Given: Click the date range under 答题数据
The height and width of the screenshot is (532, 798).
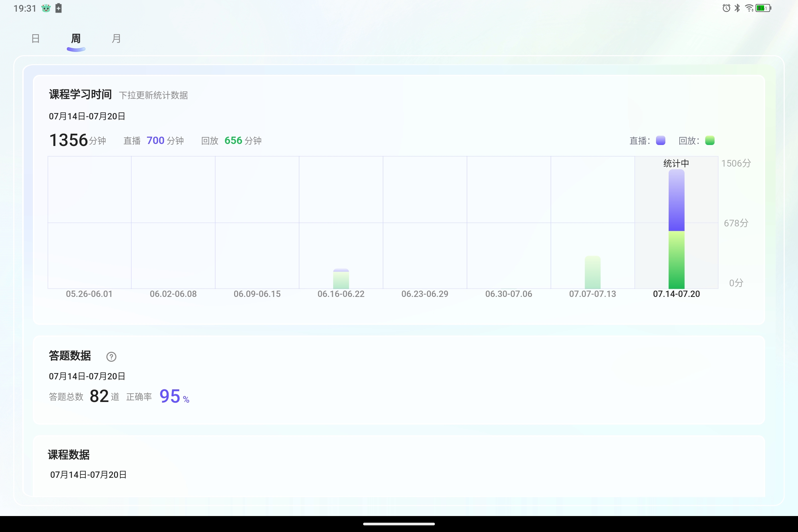Looking at the screenshot, I should 87,376.
